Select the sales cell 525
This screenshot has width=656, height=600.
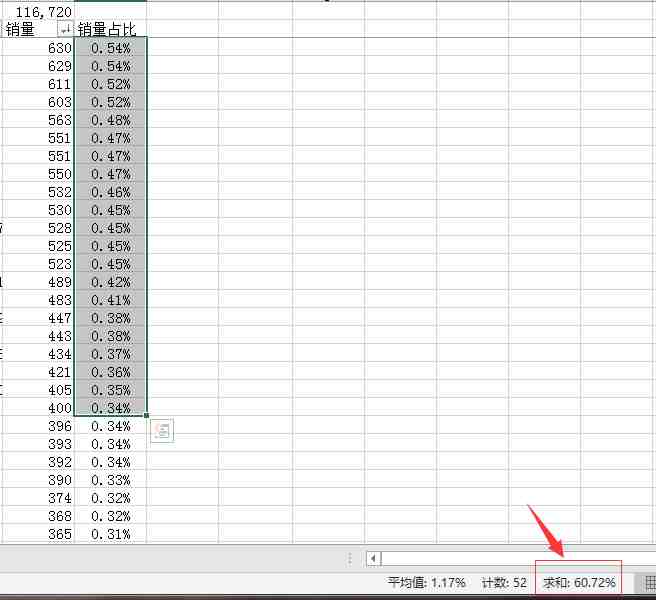pos(38,246)
